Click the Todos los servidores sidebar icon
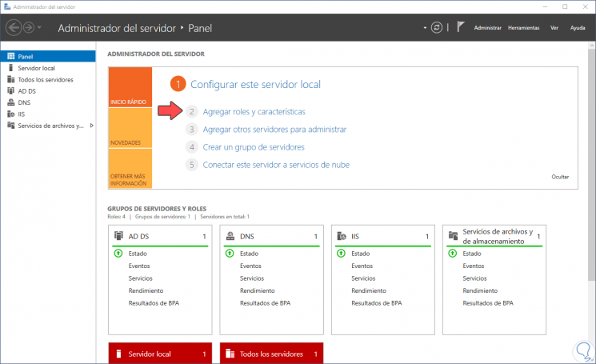 (10, 80)
